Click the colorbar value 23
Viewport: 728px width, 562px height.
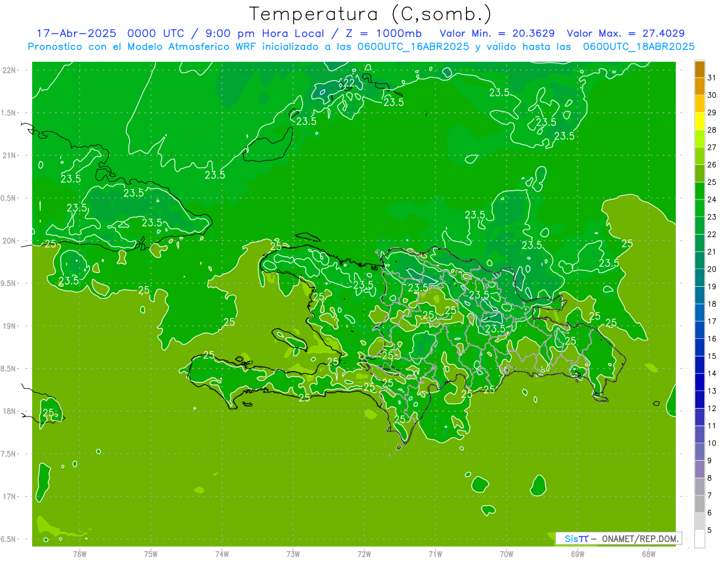coord(712,217)
